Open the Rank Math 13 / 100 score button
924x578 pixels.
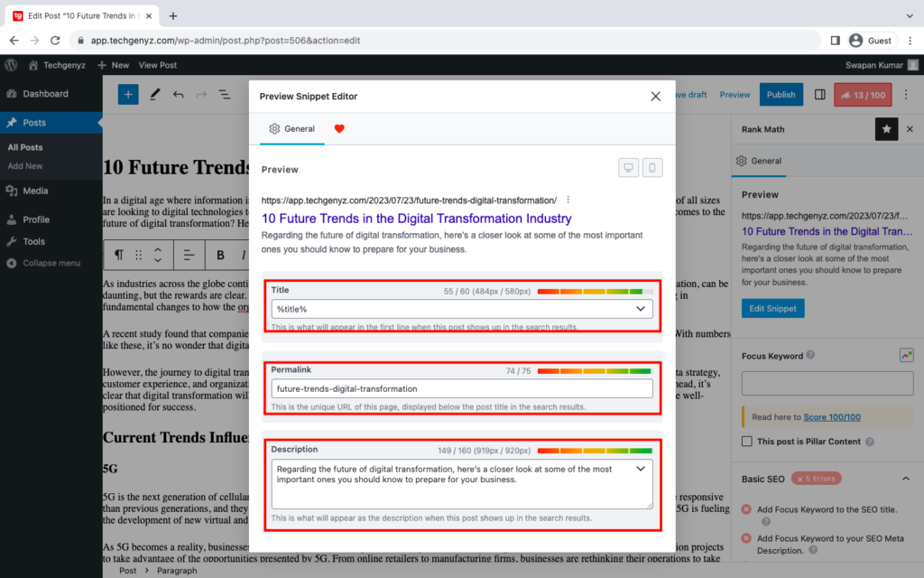pyautogui.click(x=863, y=95)
